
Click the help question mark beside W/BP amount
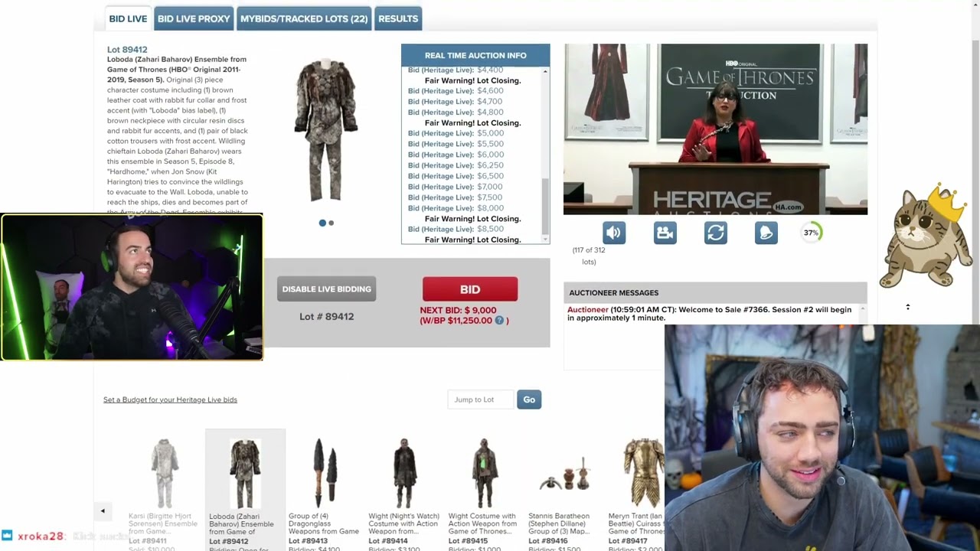click(499, 321)
